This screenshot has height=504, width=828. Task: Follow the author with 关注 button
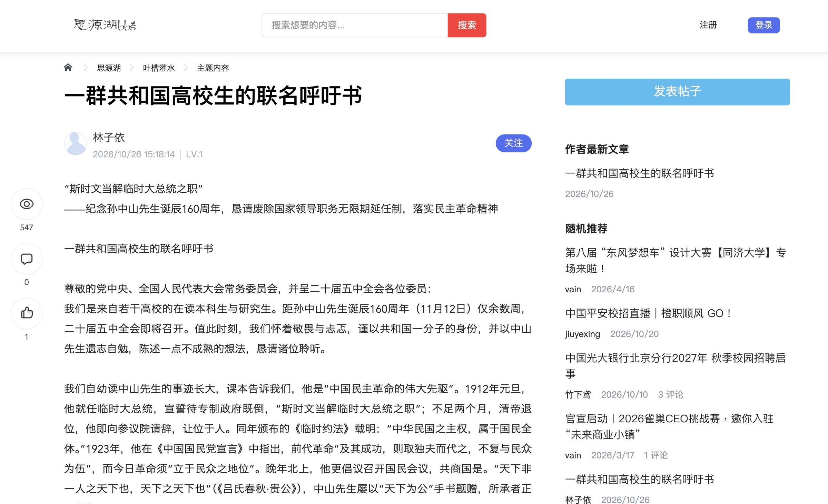(513, 143)
